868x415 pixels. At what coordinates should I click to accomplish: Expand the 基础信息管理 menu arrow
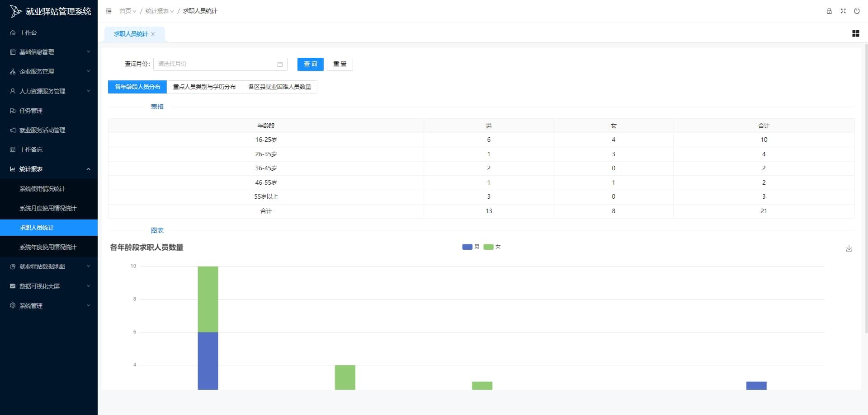pyautogui.click(x=89, y=52)
